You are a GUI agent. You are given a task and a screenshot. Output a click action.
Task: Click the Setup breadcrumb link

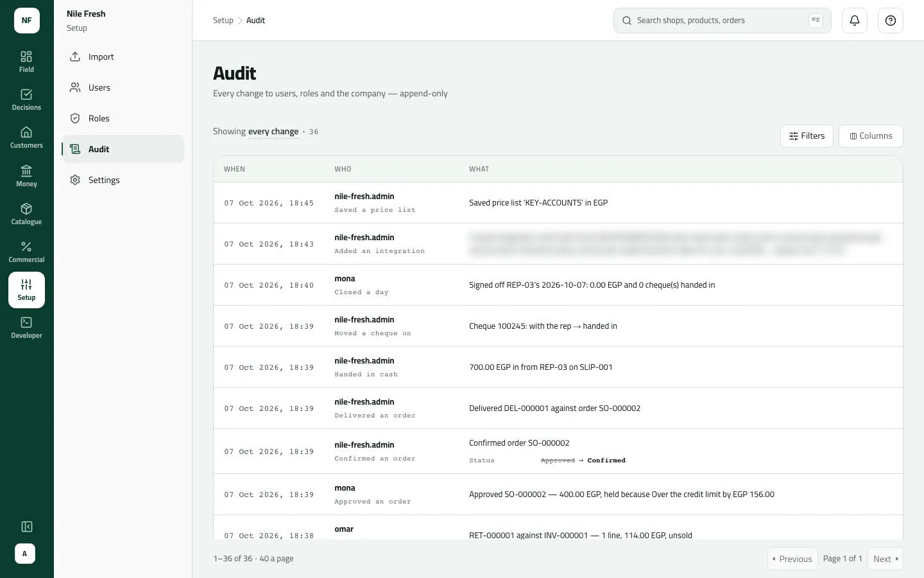pyautogui.click(x=223, y=21)
